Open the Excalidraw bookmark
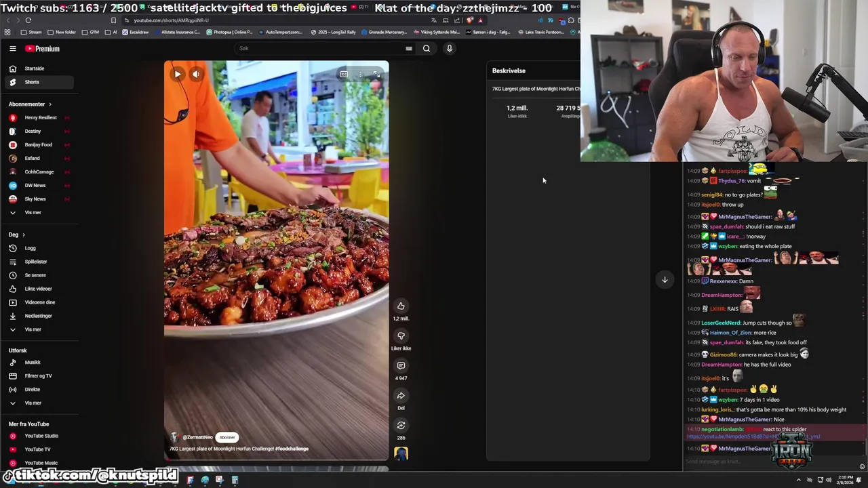The width and height of the screenshot is (868, 488). tap(136, 32)
